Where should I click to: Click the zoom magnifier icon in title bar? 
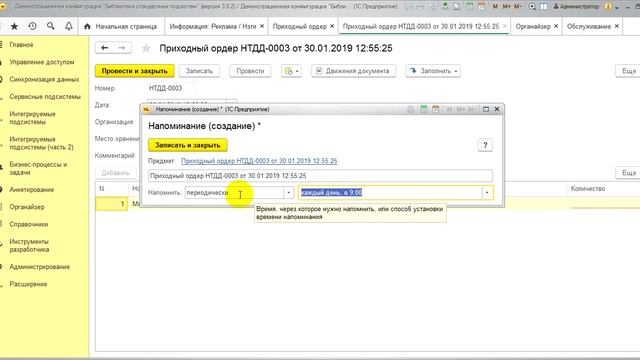point(532,7)
